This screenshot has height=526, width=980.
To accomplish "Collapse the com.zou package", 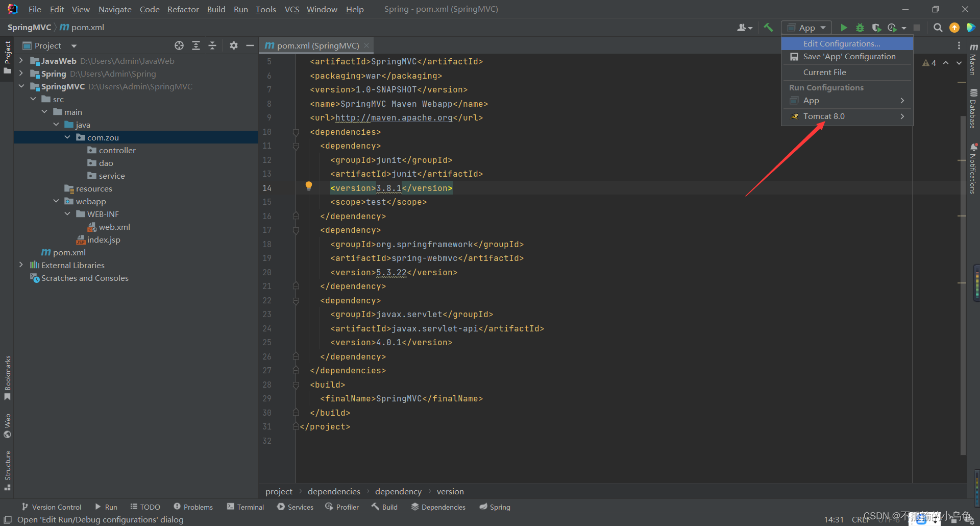I will point(67,137).
